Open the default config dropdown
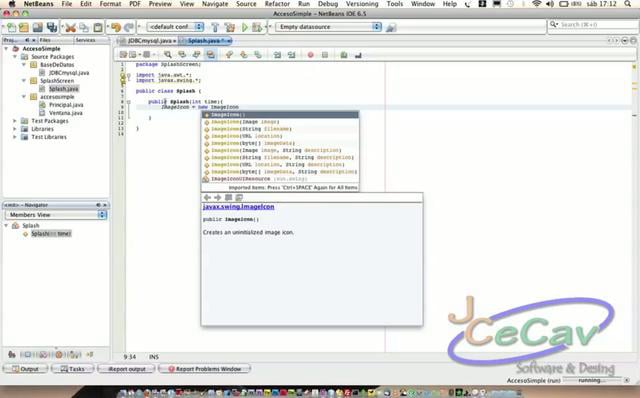This screenshot has width=640, height=398. click(x=175, y=27)
